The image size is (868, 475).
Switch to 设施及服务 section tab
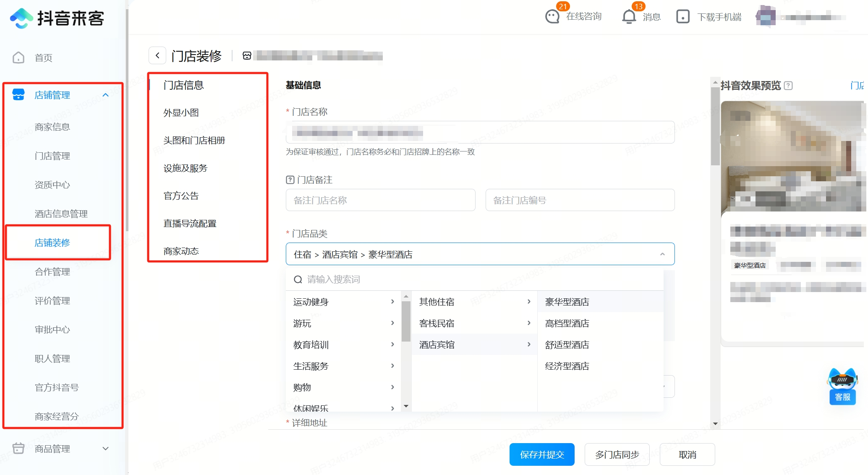[186, 168]
